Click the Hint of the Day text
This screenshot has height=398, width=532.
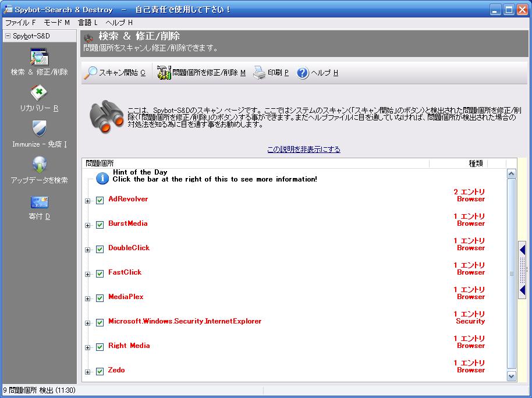click(140, 172)
